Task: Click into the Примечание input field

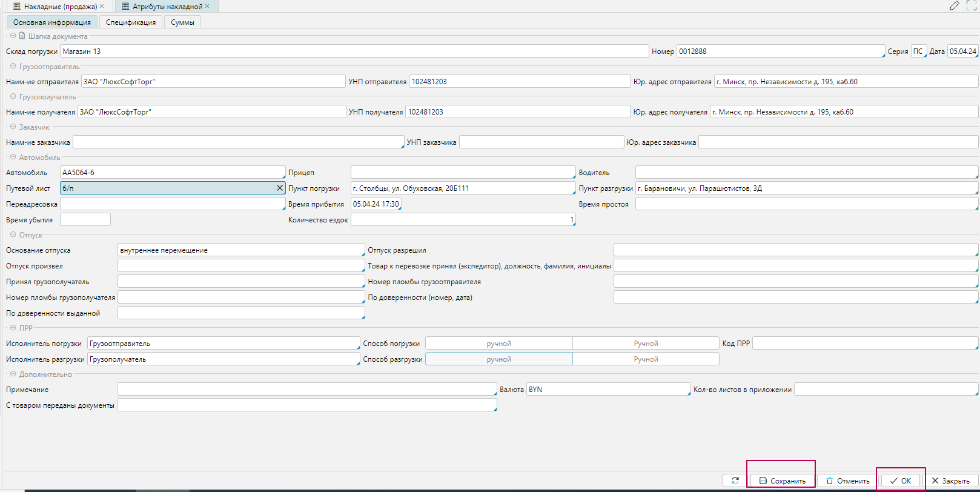Action: point(306,390)
